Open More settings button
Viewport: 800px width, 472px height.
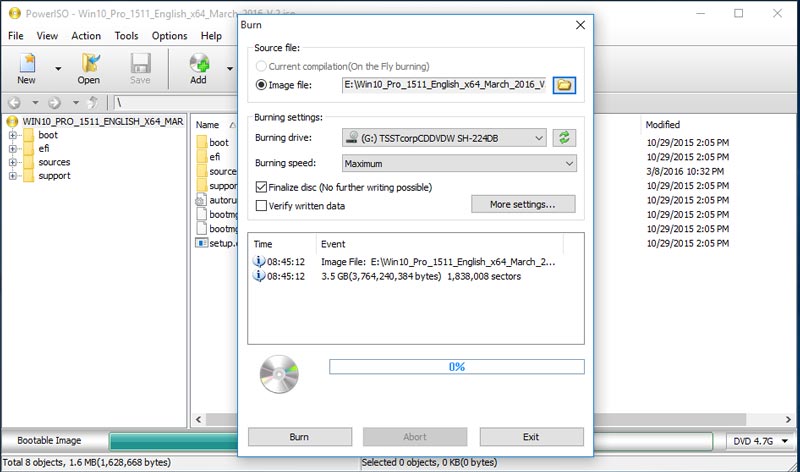(523, 204)
